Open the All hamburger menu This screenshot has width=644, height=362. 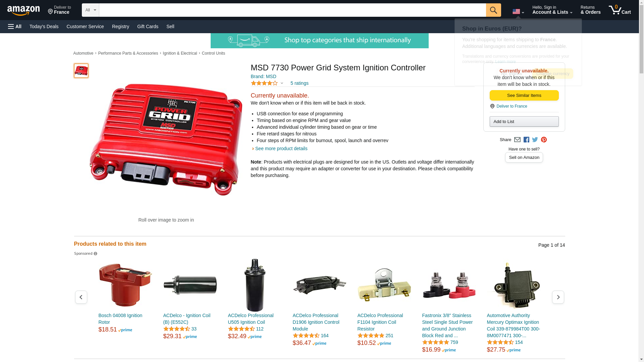pos(15,26)
